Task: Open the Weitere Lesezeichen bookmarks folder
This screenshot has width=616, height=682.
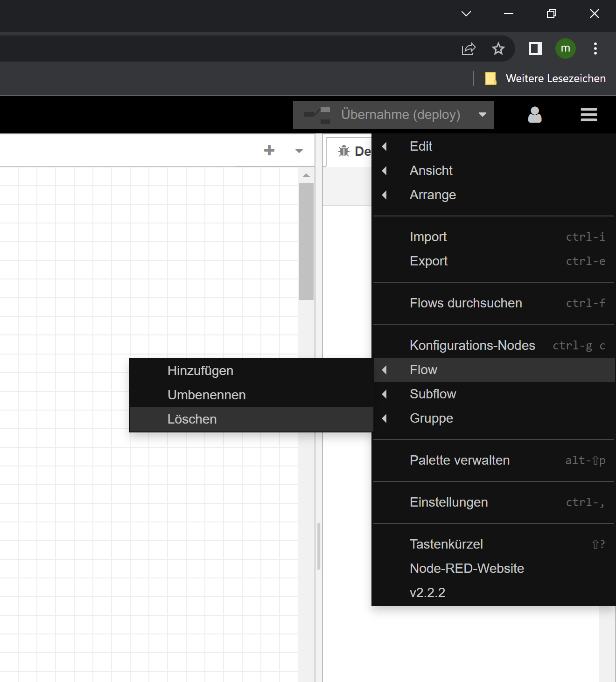Action: [546, 78]
